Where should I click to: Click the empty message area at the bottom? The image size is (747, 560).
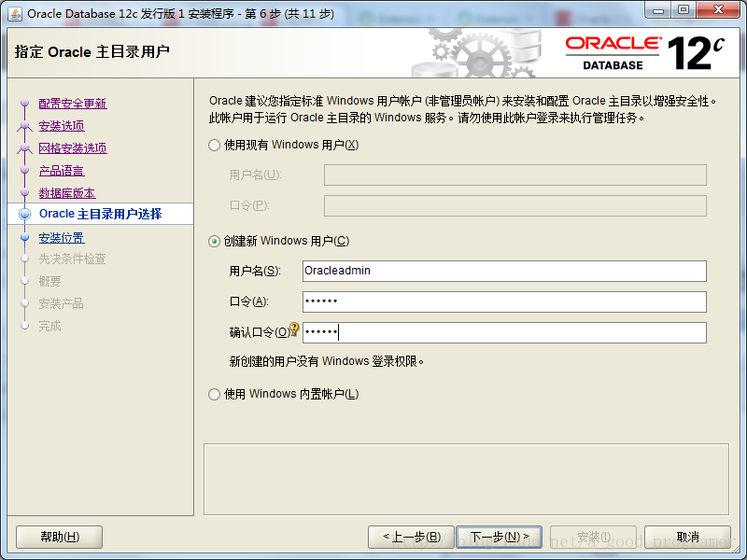click(x=466, y=479)
